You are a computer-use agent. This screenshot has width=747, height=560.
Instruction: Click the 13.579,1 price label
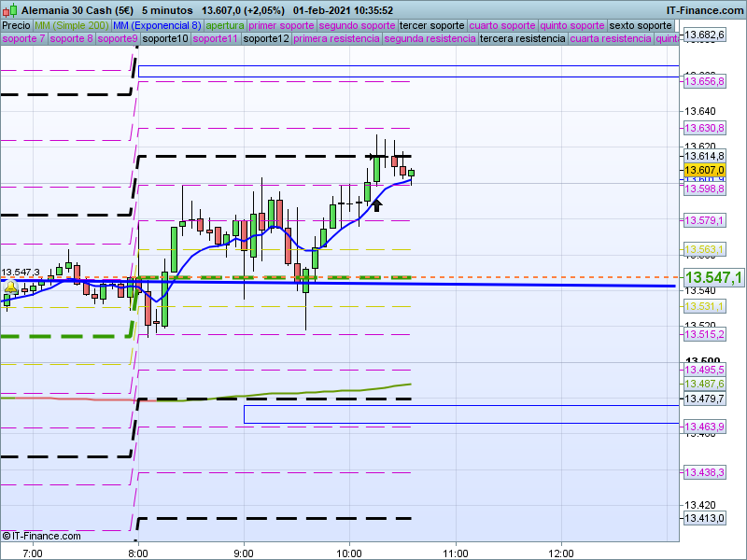click(x=704, y=220)
